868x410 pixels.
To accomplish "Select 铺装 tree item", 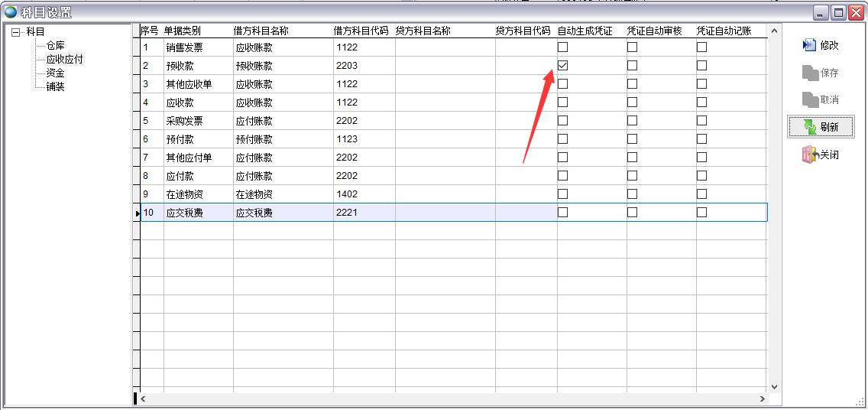I will tap(55, 87).
